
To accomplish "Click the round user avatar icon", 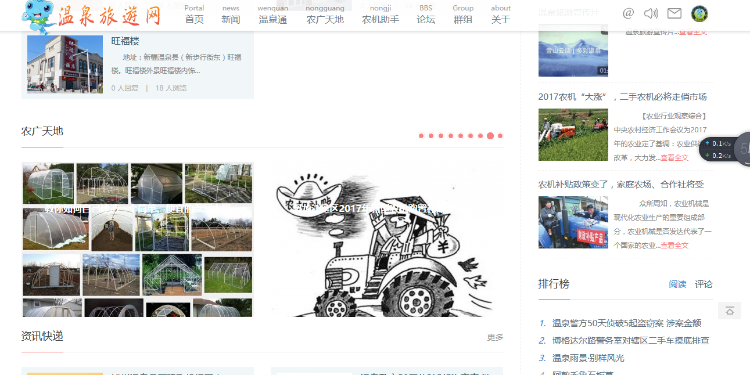I will 699,13.
